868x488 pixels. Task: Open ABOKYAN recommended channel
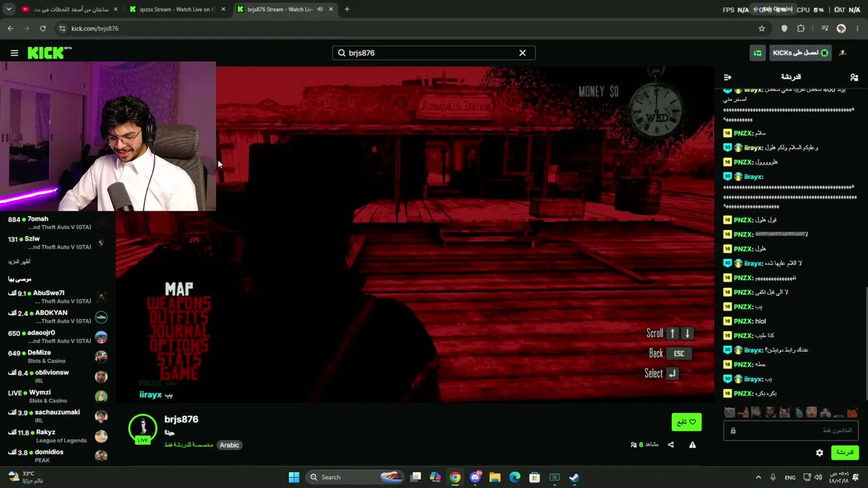pyautogui.click(x=58, y=317)
